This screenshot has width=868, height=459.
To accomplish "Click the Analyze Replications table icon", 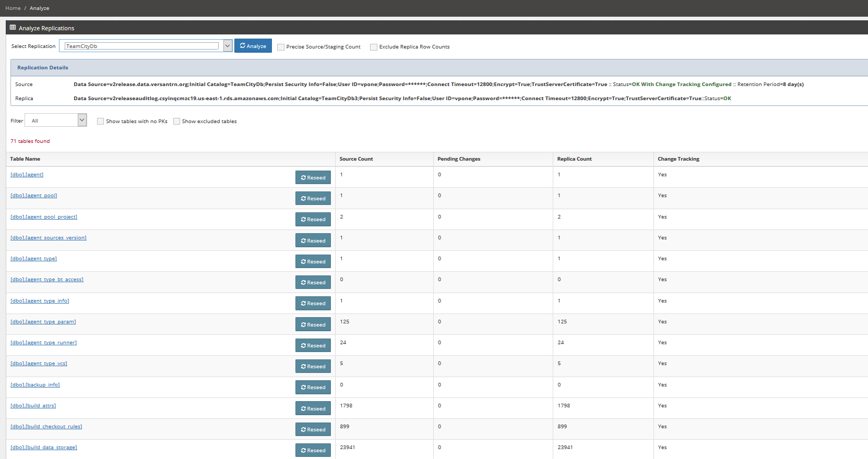I will tap(13, 28).
